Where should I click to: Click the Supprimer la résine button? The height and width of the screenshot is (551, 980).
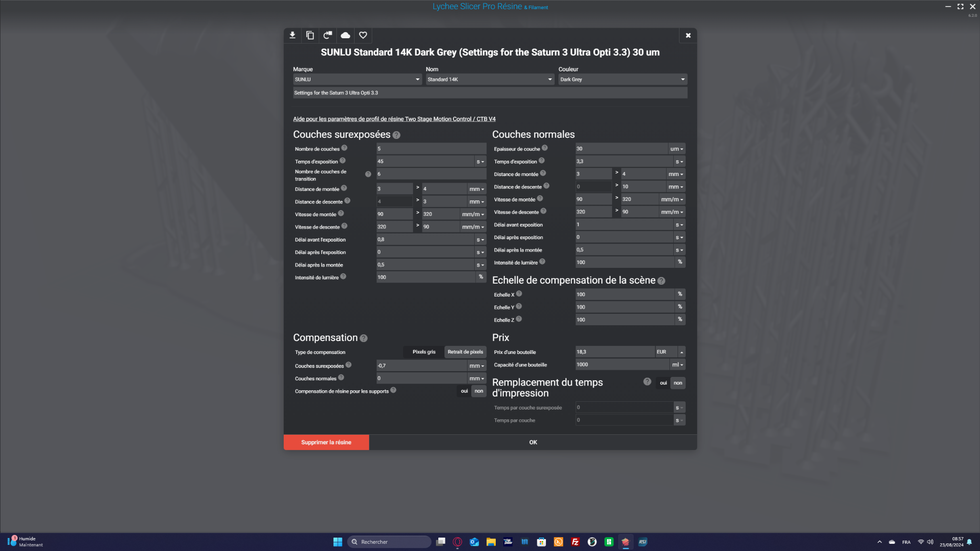pos(326,442)
